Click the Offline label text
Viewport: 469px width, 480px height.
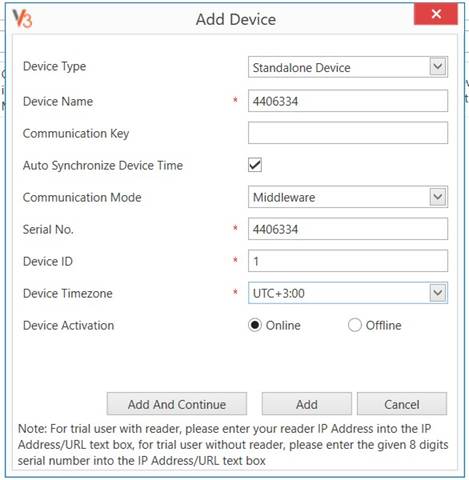coord(383,325)
